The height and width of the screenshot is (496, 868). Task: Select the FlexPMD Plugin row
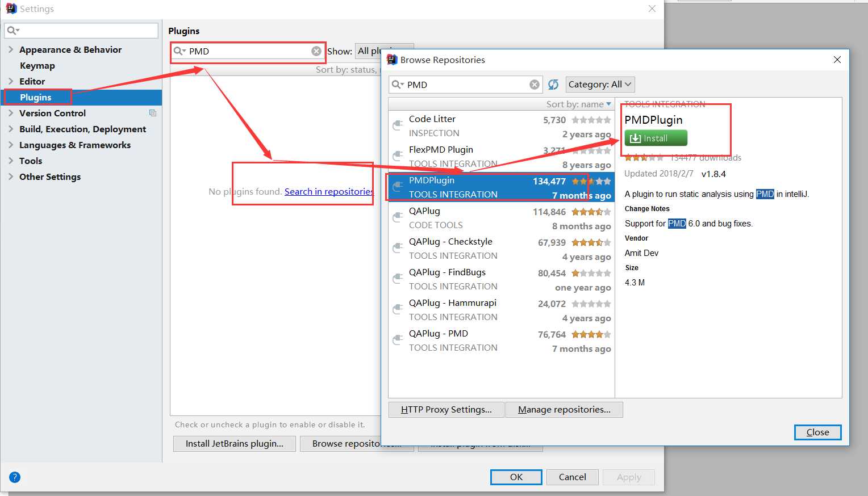[501, 157]
